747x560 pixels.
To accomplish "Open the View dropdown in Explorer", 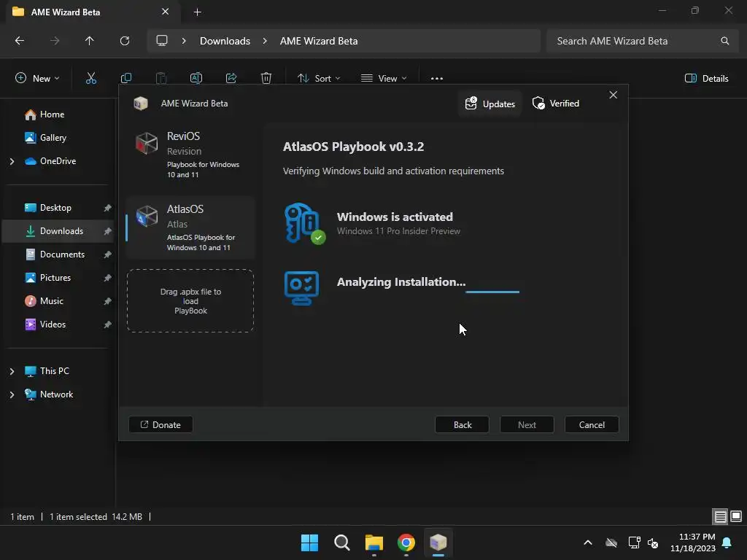I will (384, 78).
